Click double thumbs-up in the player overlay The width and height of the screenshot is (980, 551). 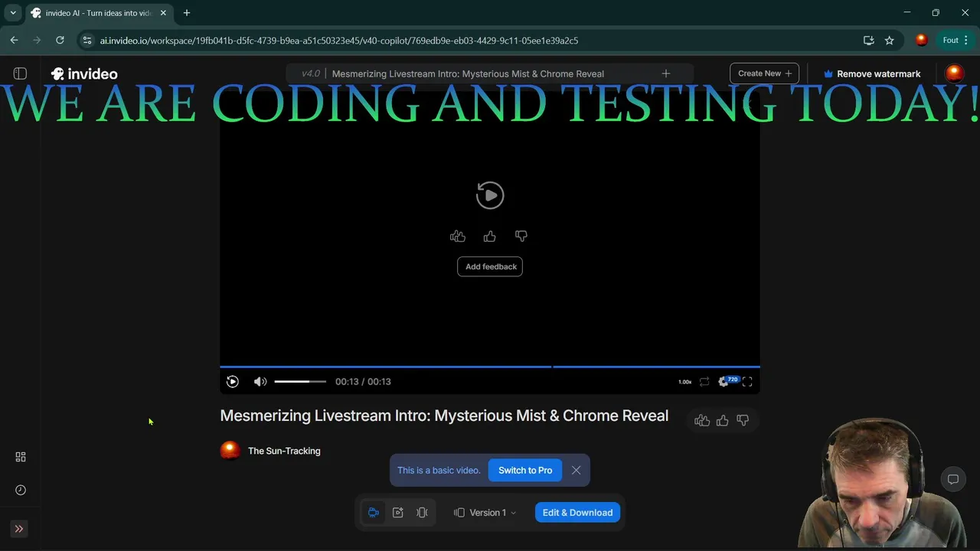point(458,236)
